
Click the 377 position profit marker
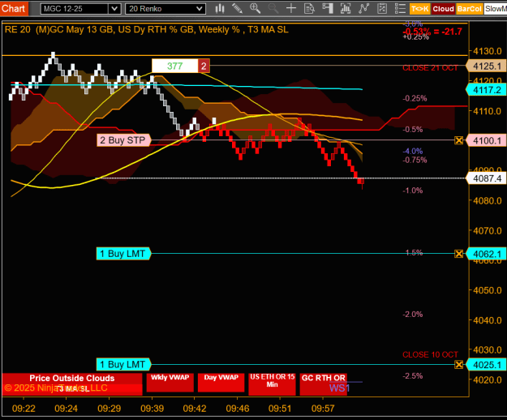[x=174, y=66]
